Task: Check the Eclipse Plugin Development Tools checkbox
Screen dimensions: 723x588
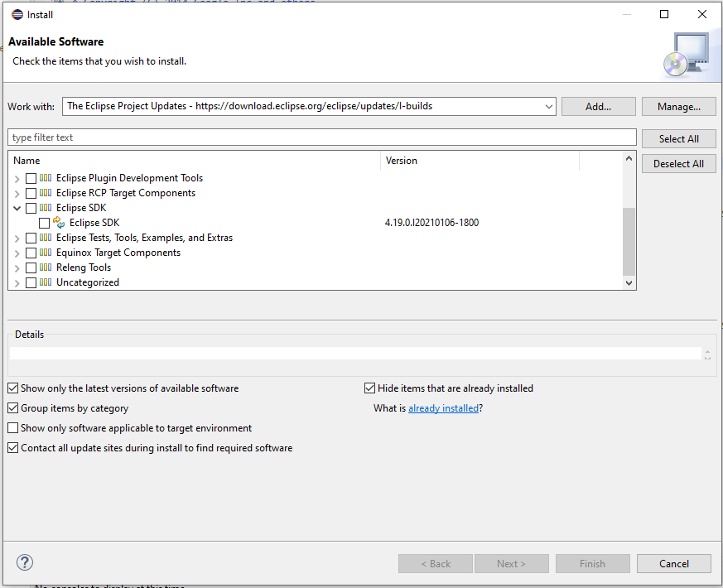Action: tap(31, 179)
